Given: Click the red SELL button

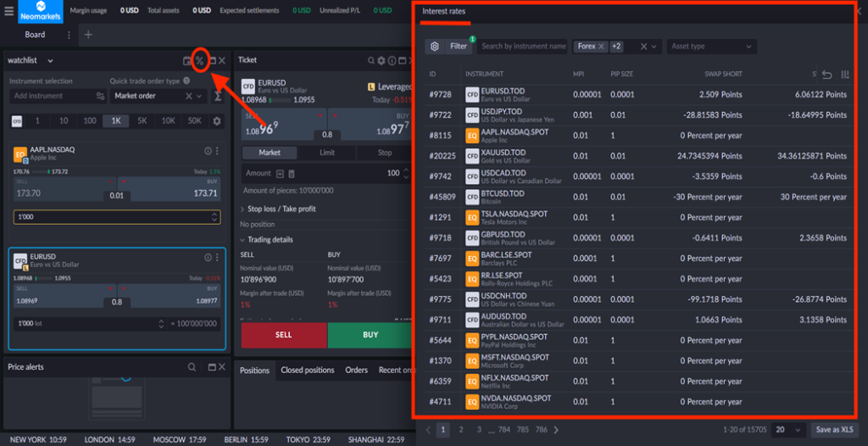Looking at the screenshot, I should (283, 334).
